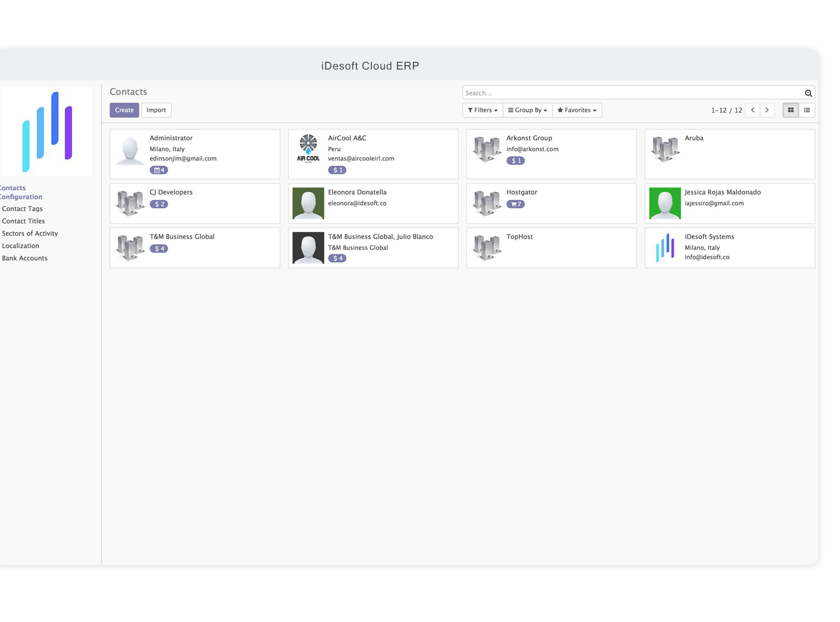Open Localization menu item
This screenshot has width=840, height=622.
click(x=21, y=246)
